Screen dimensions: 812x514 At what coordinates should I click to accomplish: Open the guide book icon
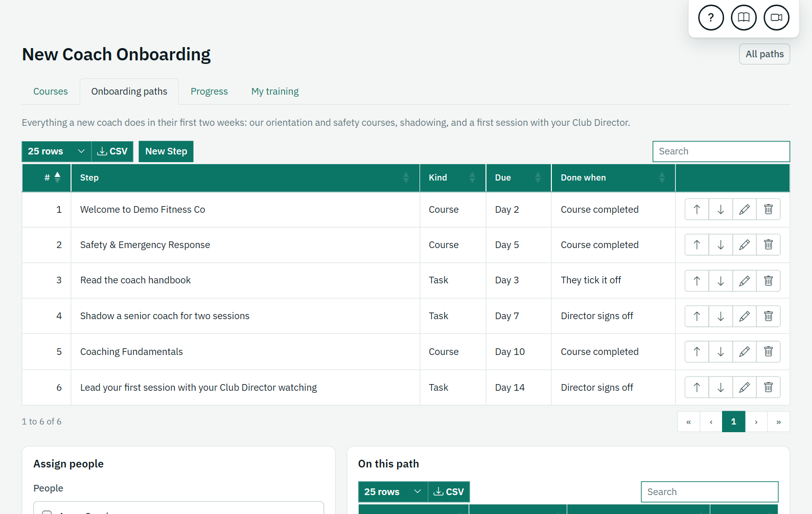pos(744,17)
